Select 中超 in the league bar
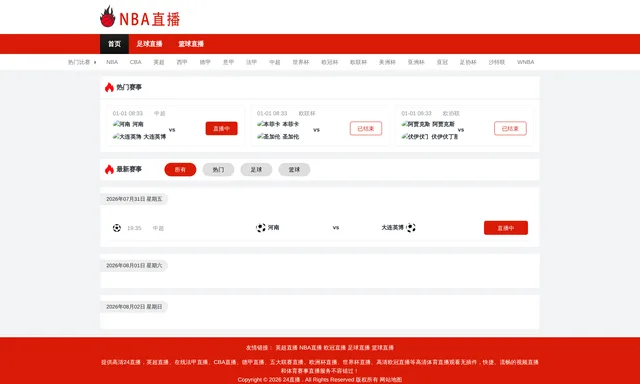This screenshot has height=384, width=640. pos(275,62)
